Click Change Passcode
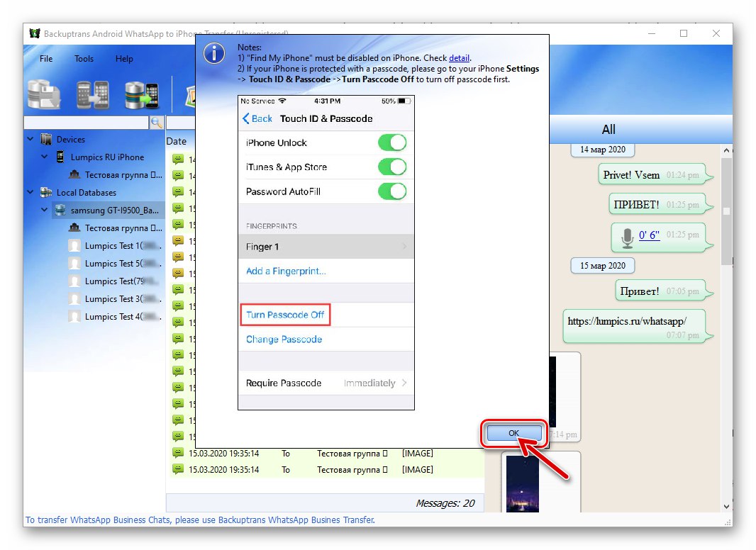 coord(284,339)
